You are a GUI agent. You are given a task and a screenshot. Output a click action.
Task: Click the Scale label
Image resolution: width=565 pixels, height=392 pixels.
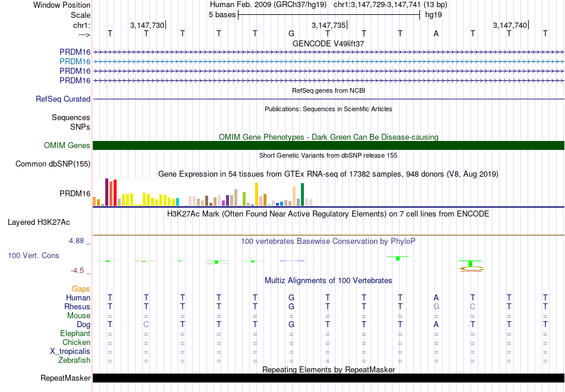coord(81,15)
